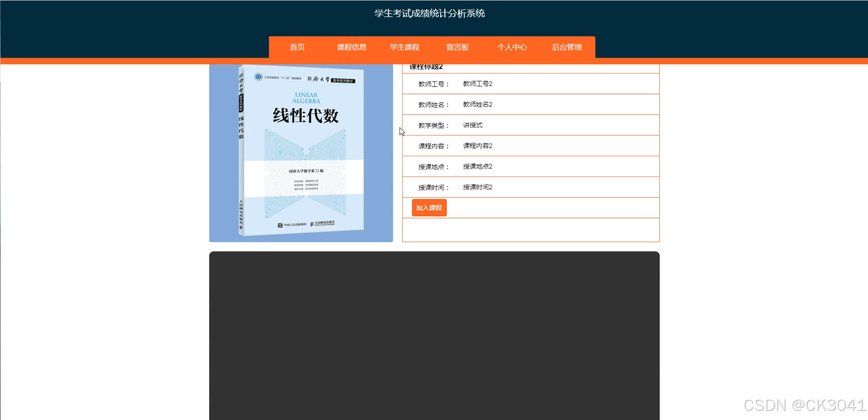Select the 教师姓名2 value text
This screenshot has width=868, height=420.
(477, 104)
